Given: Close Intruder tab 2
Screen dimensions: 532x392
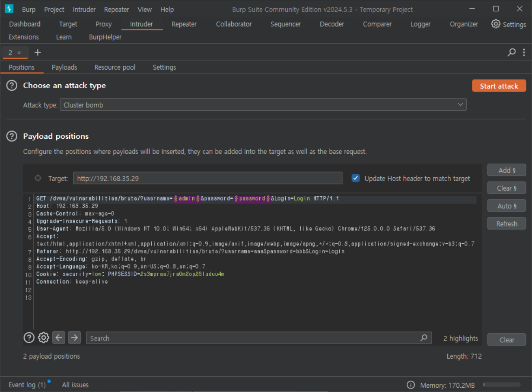Looking at the screenshot, I should point(19,53).
